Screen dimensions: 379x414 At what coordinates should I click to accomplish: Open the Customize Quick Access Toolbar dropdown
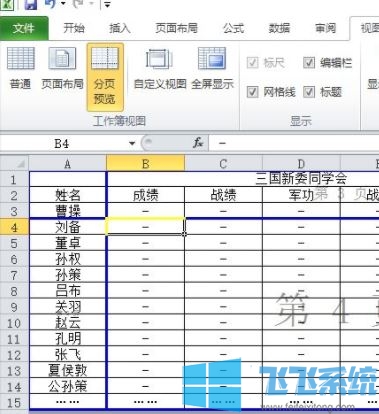107,4
